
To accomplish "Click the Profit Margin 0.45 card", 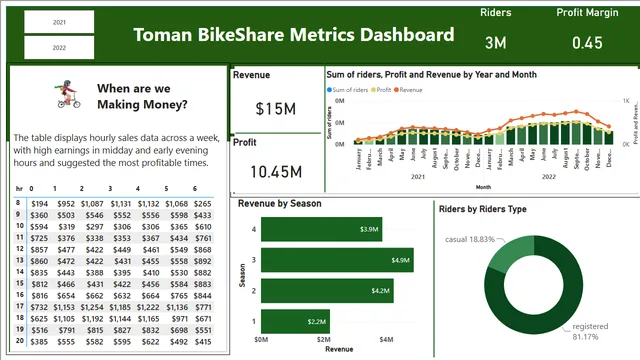I will [587, 31].
